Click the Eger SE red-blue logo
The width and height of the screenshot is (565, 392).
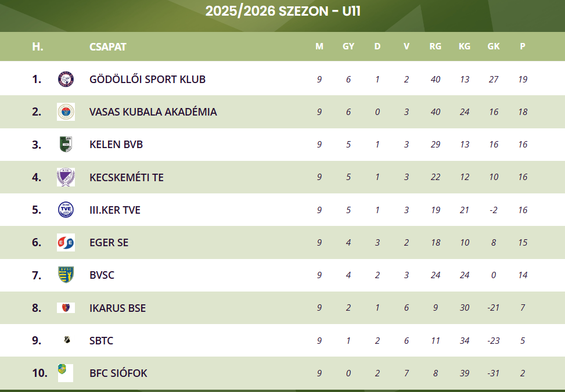(x=66, y=243)
